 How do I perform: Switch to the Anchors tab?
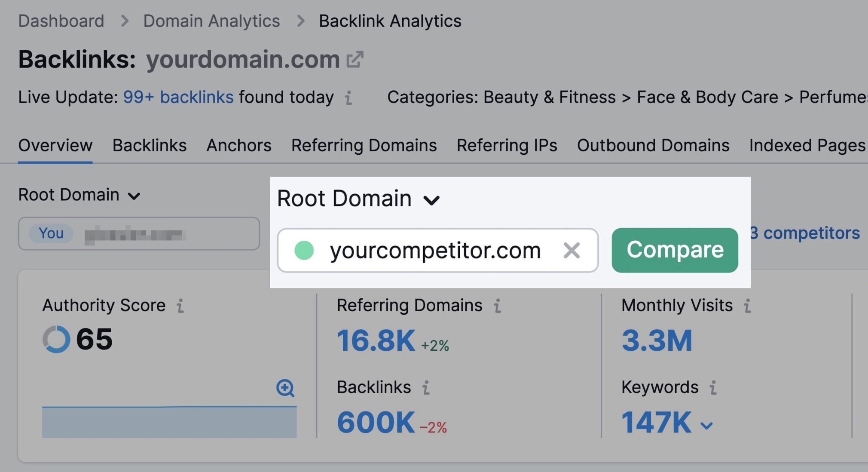point(239,146)
